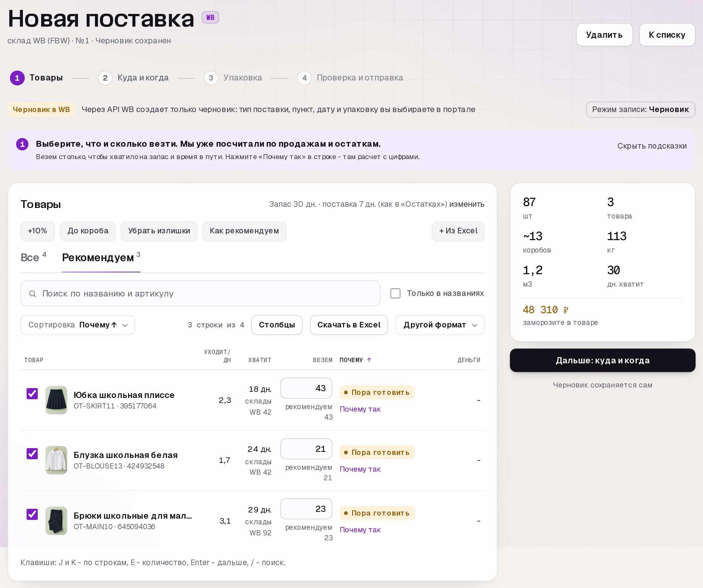Open the Столбцы column settings
Image resolution: width=703 pixels, height=588 pixels.
(x=277, y=325)
